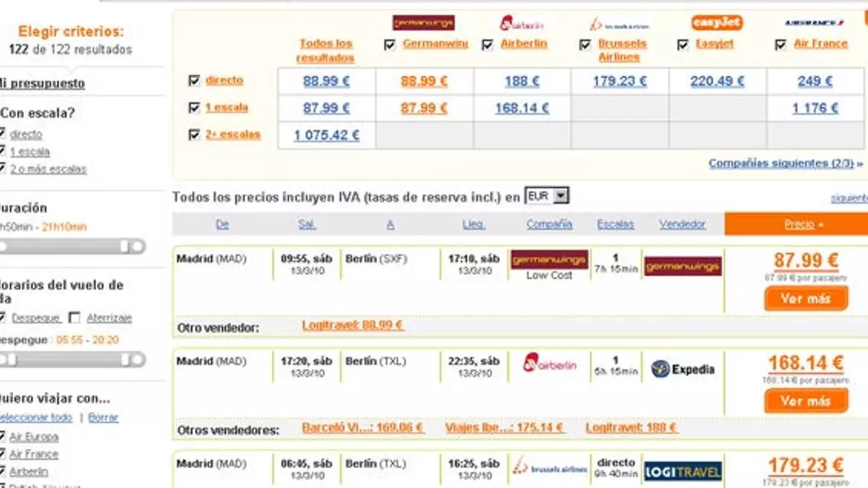Click the Duración range slider
The width and height of the screenshot is (868, 488).
click(72, 247)
